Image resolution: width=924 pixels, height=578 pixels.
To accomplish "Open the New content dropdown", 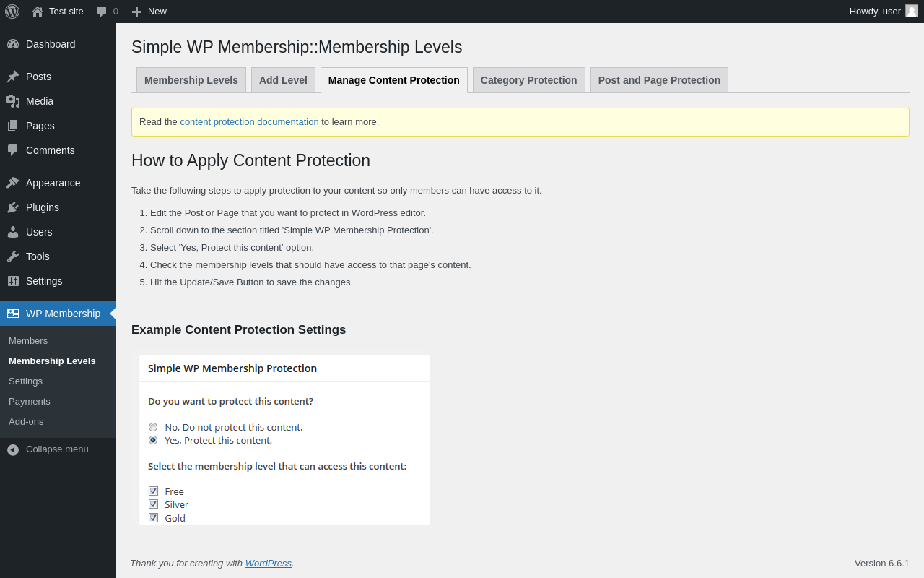I will click(x=149, y=12).
